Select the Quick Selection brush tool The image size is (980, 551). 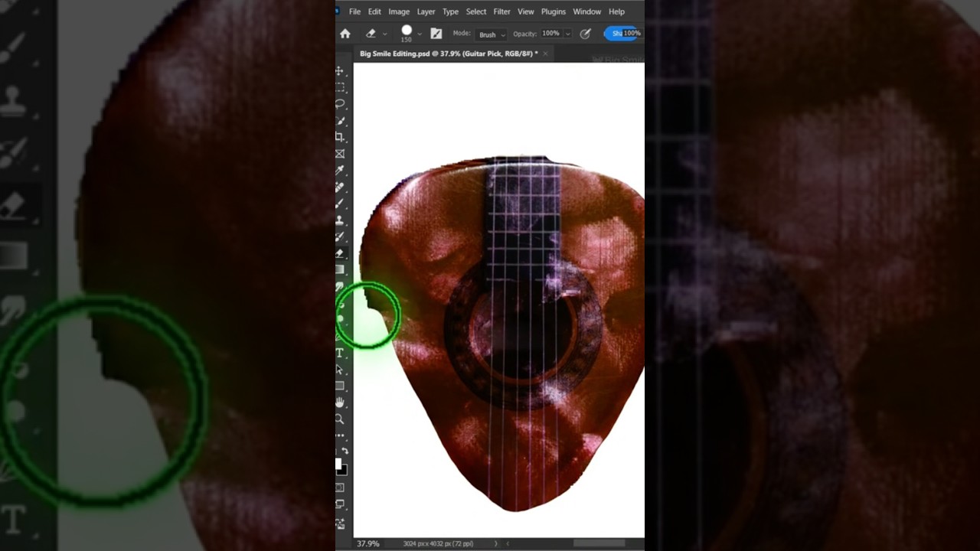(x=340, y=121)
